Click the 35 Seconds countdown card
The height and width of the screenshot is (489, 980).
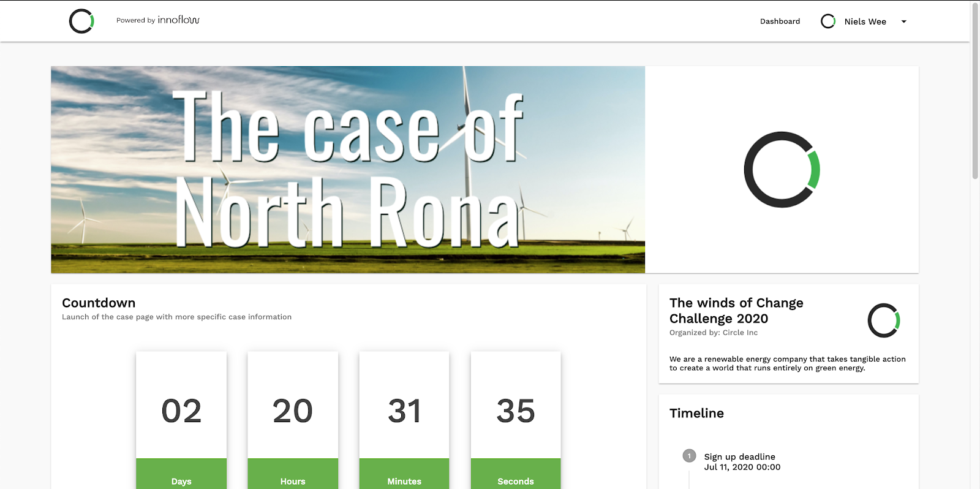pos(516,420)
